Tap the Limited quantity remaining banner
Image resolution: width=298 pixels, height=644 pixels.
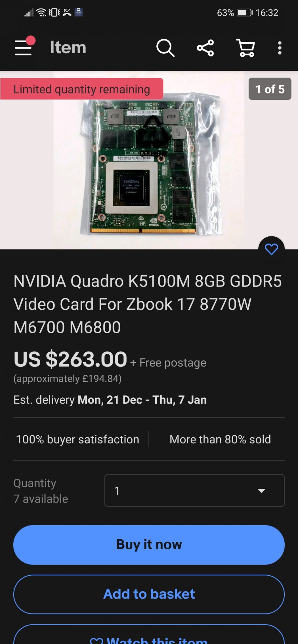pyautogui.click(x=82, y=89)
